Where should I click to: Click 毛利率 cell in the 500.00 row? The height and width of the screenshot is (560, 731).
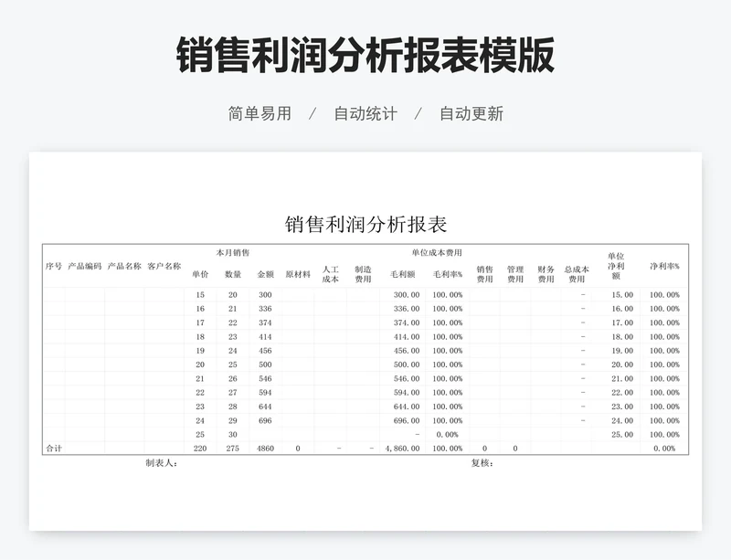point(448,365)
